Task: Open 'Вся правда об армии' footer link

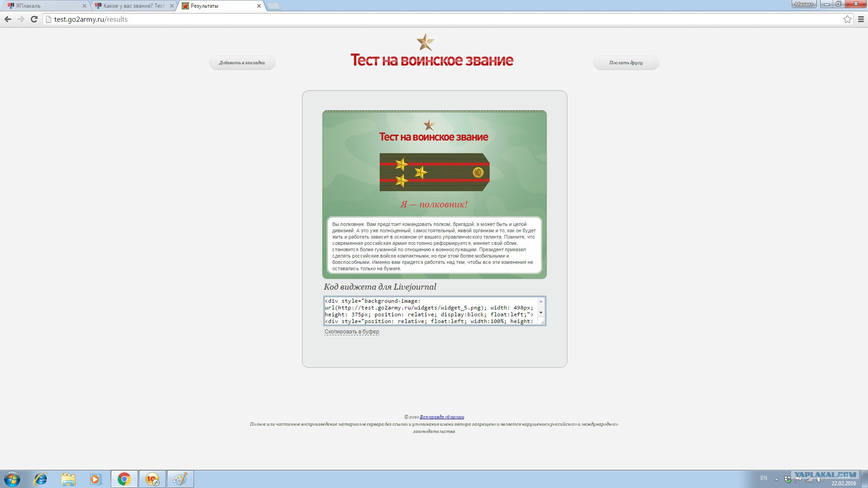Action: [442, 417]
